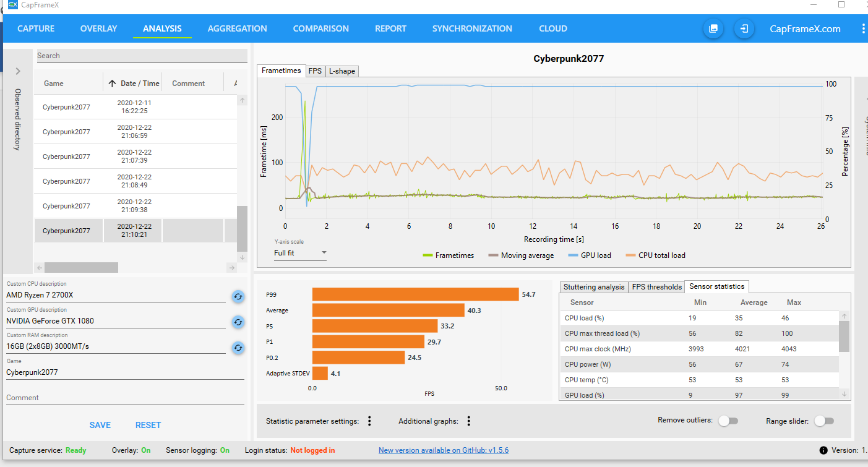Image resolution: width=868 pixels, height=467 pixels.
Task: Select the record from 21:10:21
Action: (135, 231)
